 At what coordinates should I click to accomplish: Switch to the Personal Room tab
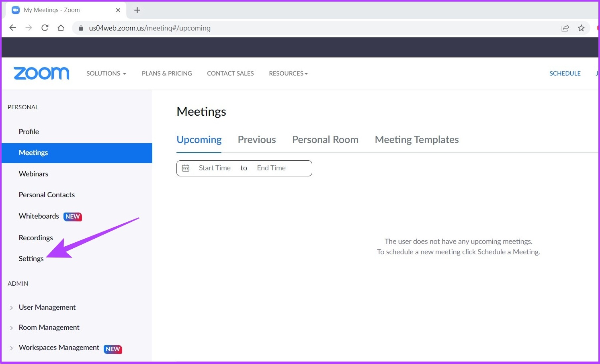coord(325,140)
